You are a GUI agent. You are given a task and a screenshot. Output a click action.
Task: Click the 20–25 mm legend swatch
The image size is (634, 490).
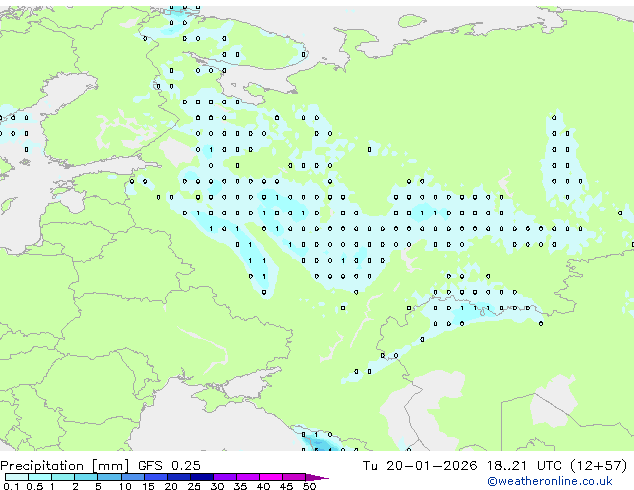tap(179, 477)
